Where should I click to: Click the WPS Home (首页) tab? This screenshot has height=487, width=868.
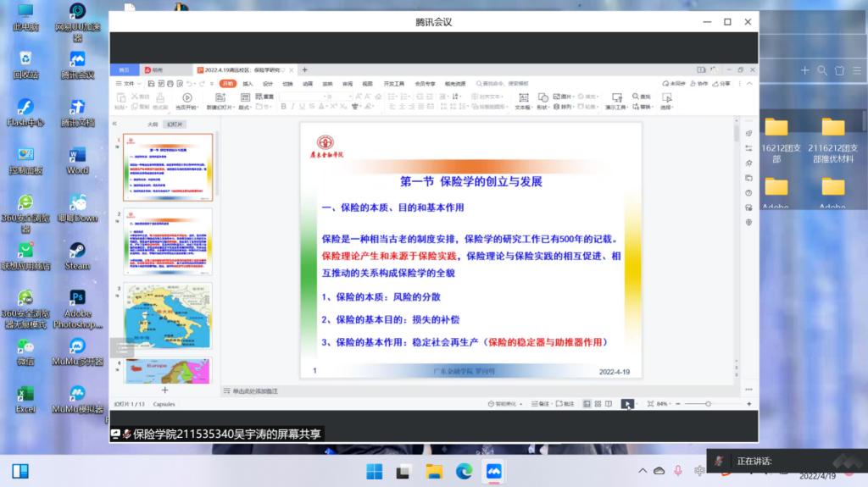coord(124,69)
